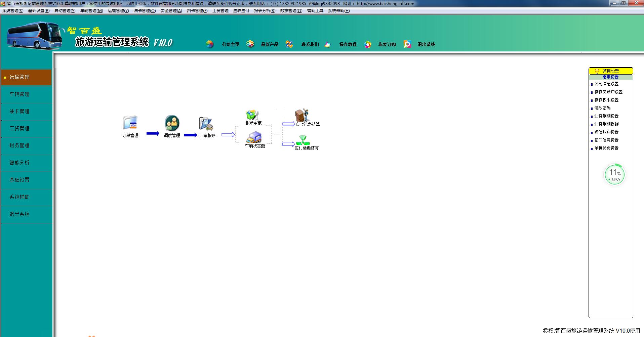Open the 报表分析(R) menu
This screenshot has width=644, height=337.
click(265, 11)
